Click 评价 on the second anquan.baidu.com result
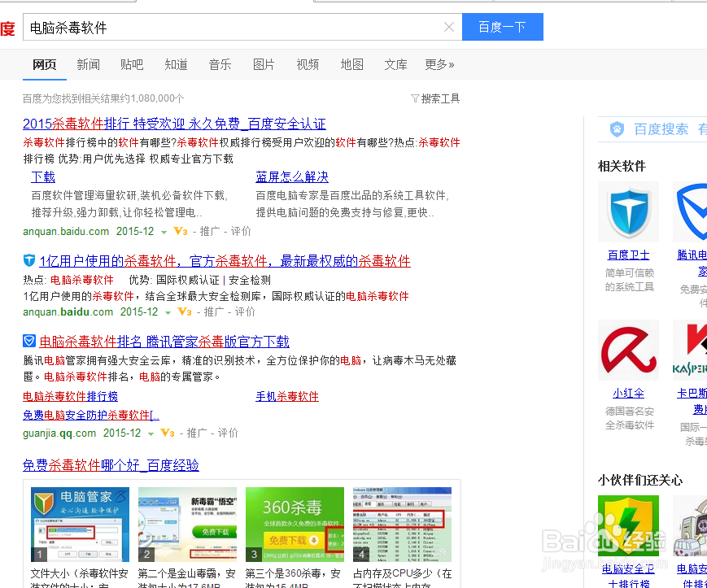 [x=245, y=311]
